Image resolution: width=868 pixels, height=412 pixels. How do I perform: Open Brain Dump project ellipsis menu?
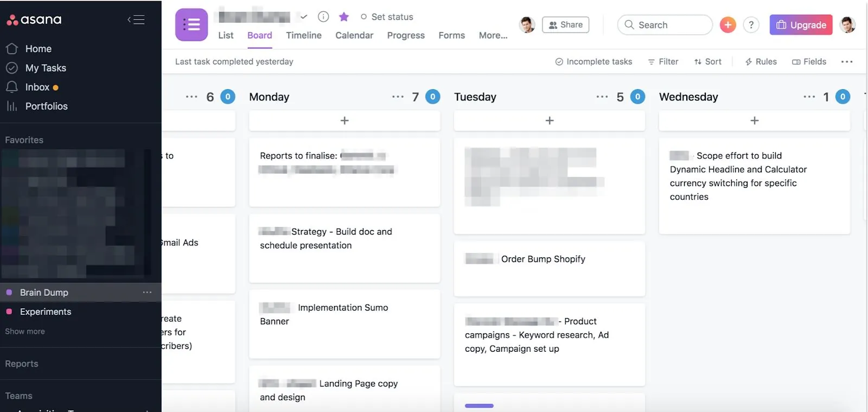point(147,293)
